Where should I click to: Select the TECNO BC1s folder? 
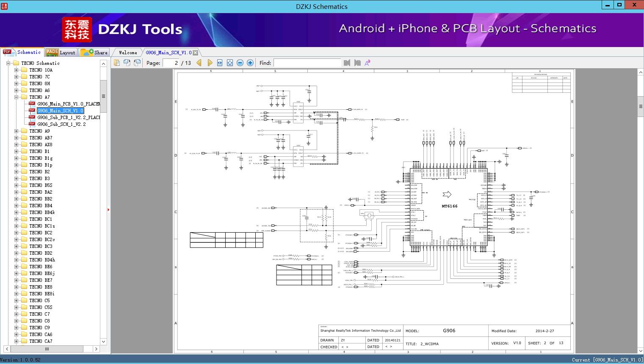tap(42, 226)
